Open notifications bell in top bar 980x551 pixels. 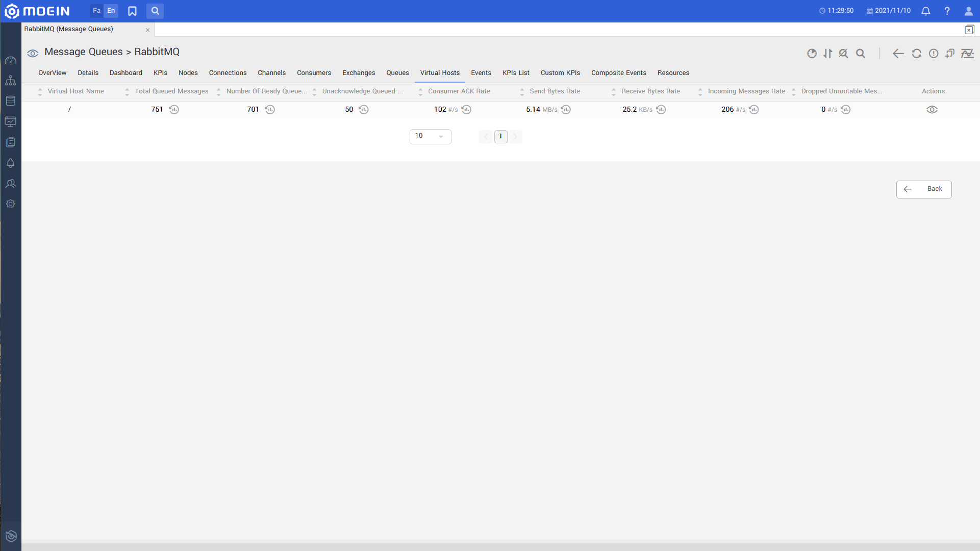pos(926,11)
